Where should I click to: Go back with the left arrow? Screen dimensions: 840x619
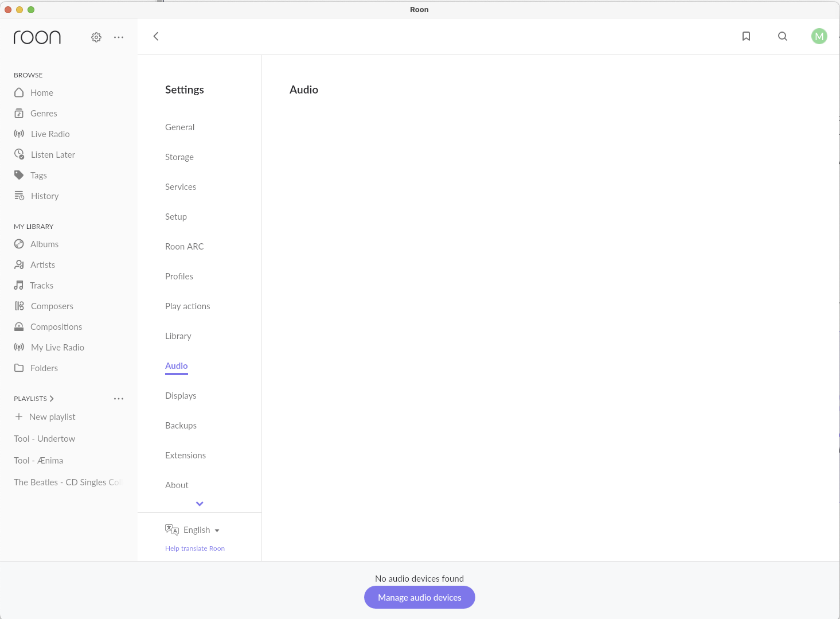click(156, 36)
